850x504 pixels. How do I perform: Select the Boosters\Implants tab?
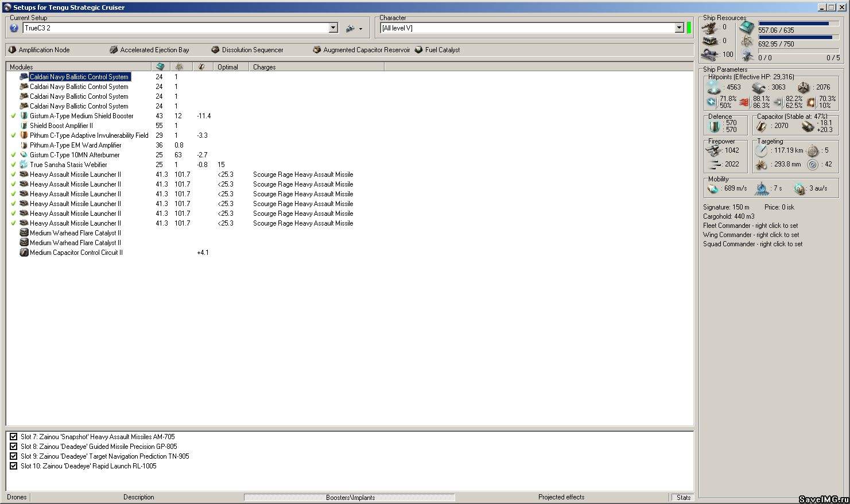350,497
